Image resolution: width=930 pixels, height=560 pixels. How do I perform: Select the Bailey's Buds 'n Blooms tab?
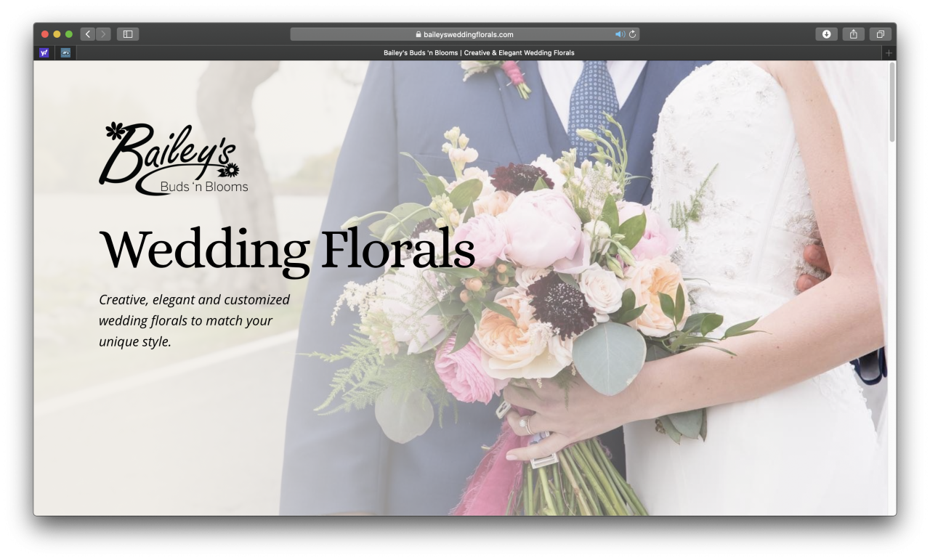[478, 53]
